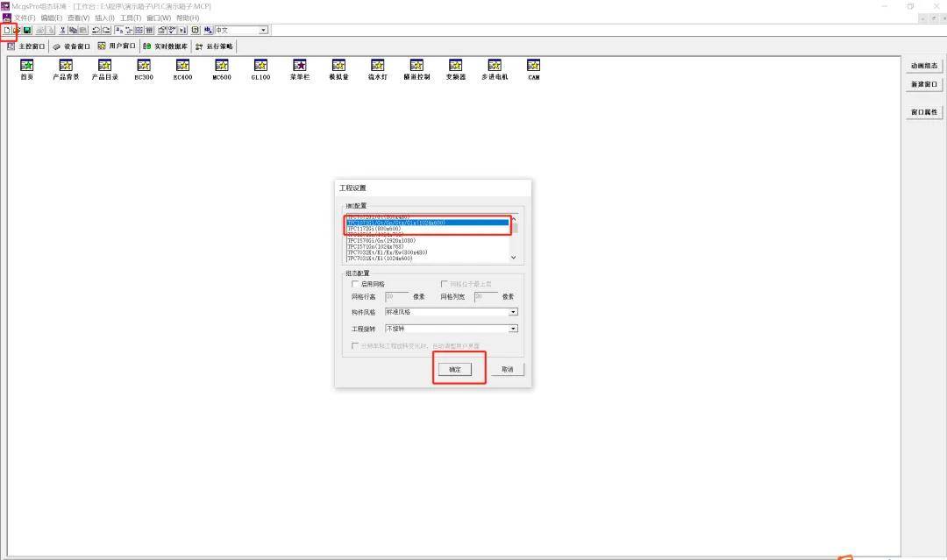
Task: Select the CAM window icon
Action: pyautogui.click(x=533, y=66)
